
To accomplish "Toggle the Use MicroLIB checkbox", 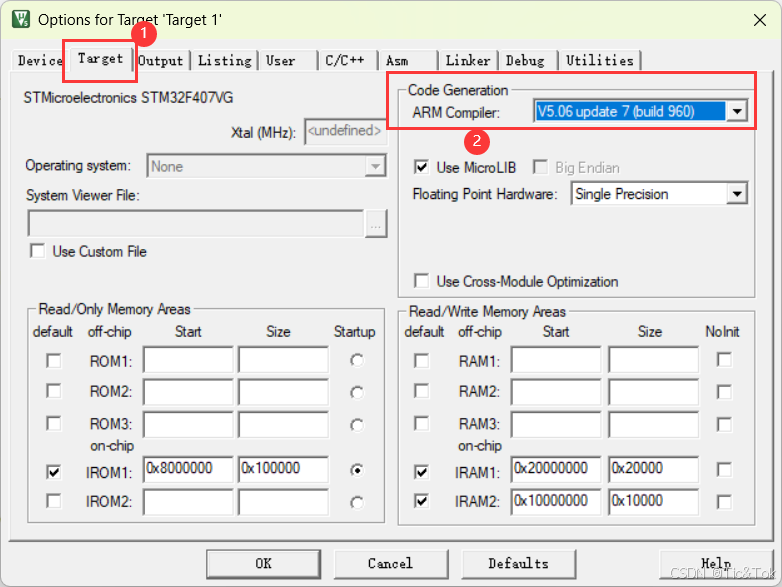I will (421, 167).
